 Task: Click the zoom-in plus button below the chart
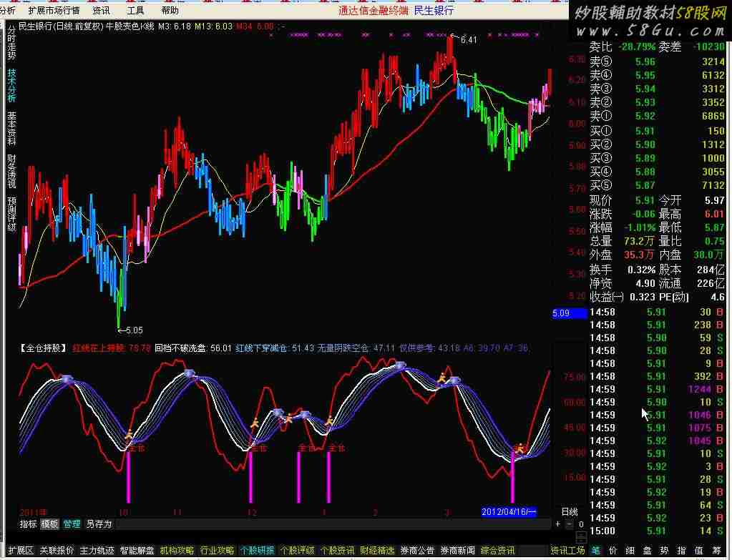559,524
